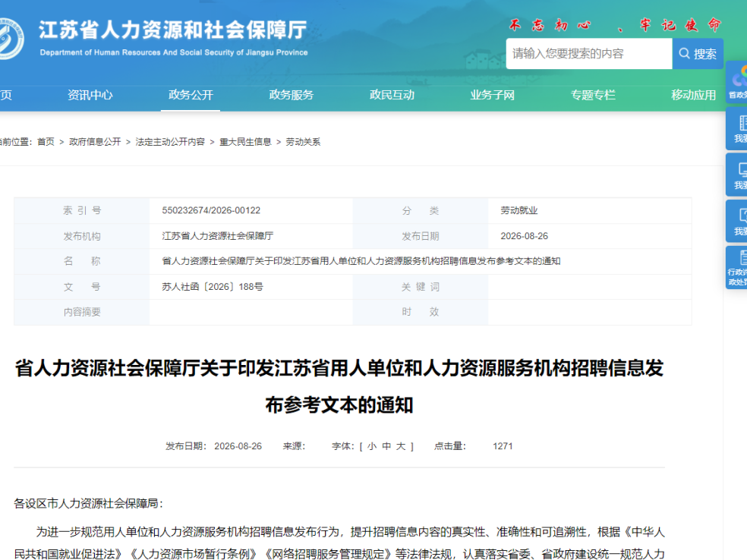This screenshot has height=560, width=747.
Task: Click the search input field
Action: point(589,53)
